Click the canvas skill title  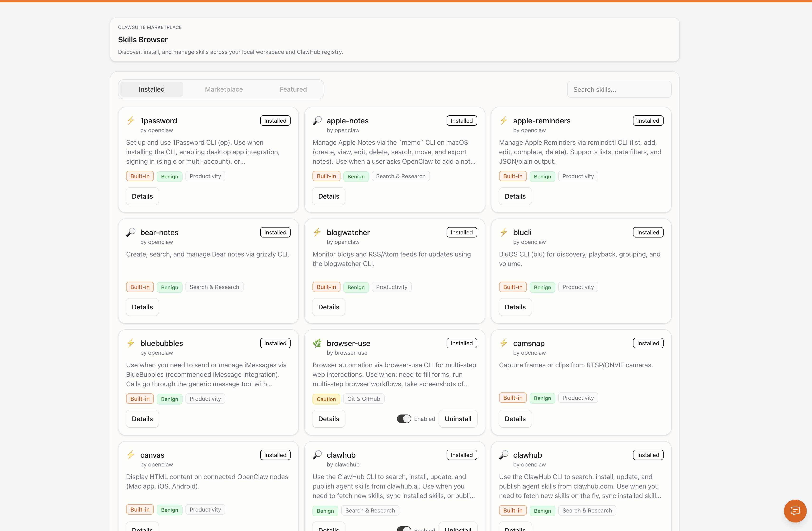[152, 455]
